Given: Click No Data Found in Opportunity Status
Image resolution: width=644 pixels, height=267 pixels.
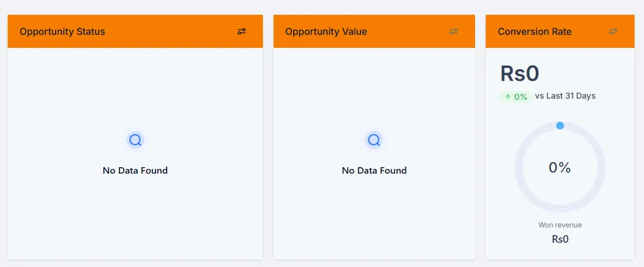Looking at the screenshot, I should point(135,171).
